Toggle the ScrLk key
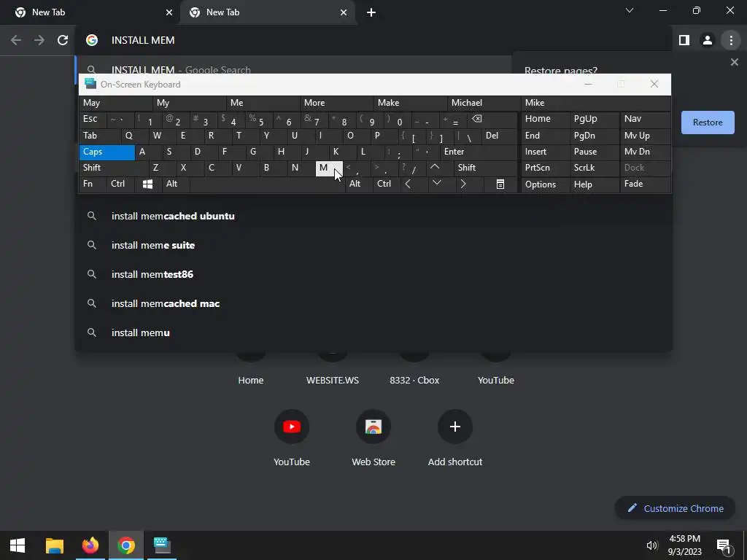This screenshot has width=747, height=560. [x=594, y=168]
